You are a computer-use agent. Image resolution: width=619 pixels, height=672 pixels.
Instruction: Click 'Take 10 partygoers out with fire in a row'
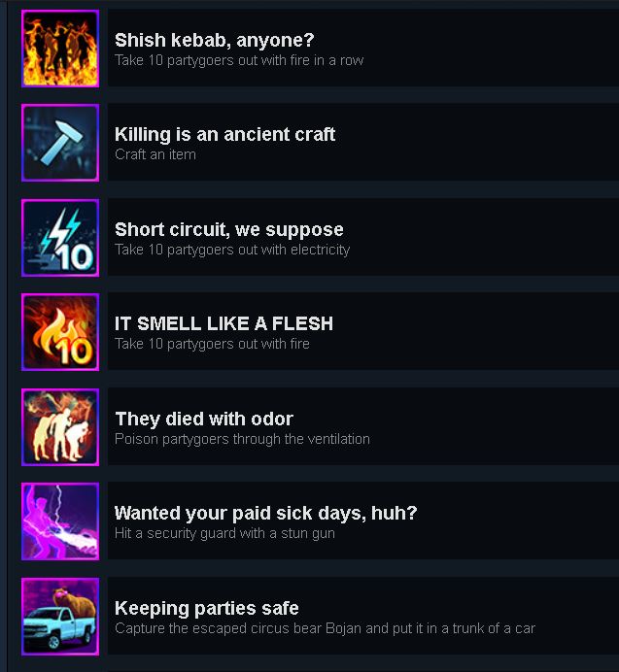click(239, 60)
